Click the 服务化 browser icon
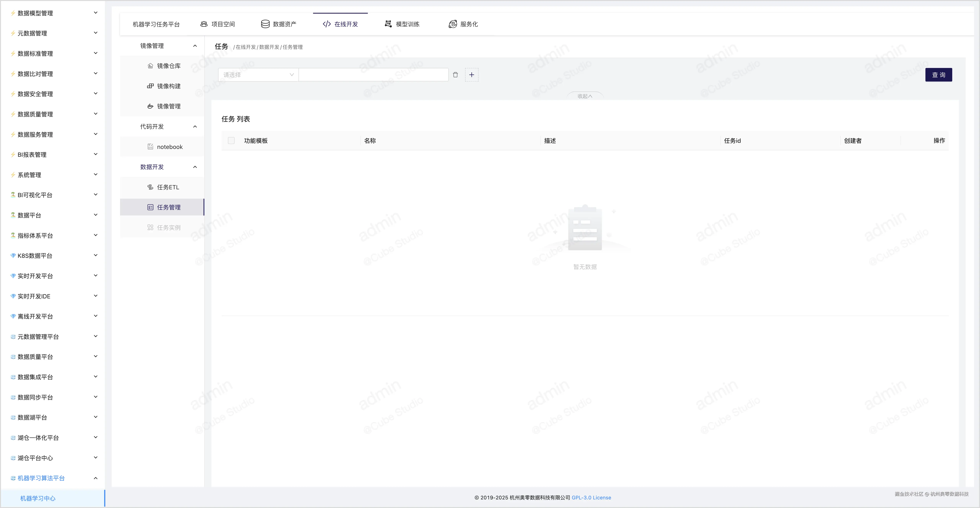 (452, 24)
